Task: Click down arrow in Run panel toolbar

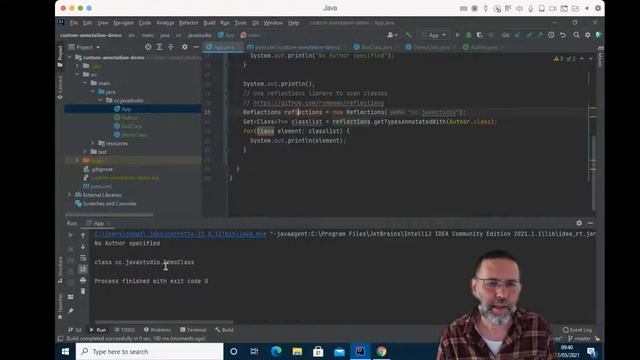Action: pos(83,247)
